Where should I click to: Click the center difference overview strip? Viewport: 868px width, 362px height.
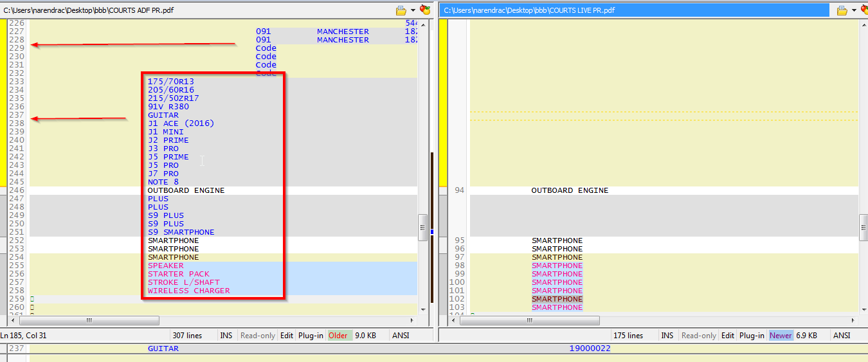click(x=433, y=167)
